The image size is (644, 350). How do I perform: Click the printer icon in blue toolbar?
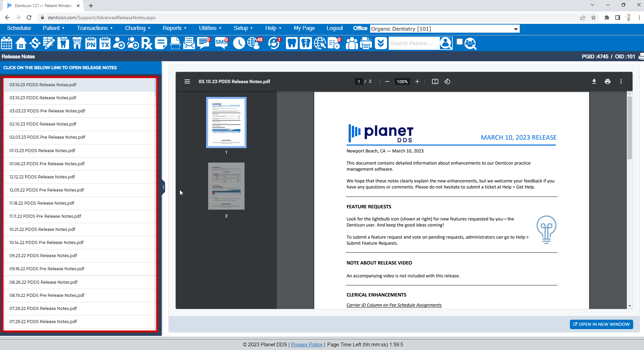pyautogui.click(x=366, y=43)
